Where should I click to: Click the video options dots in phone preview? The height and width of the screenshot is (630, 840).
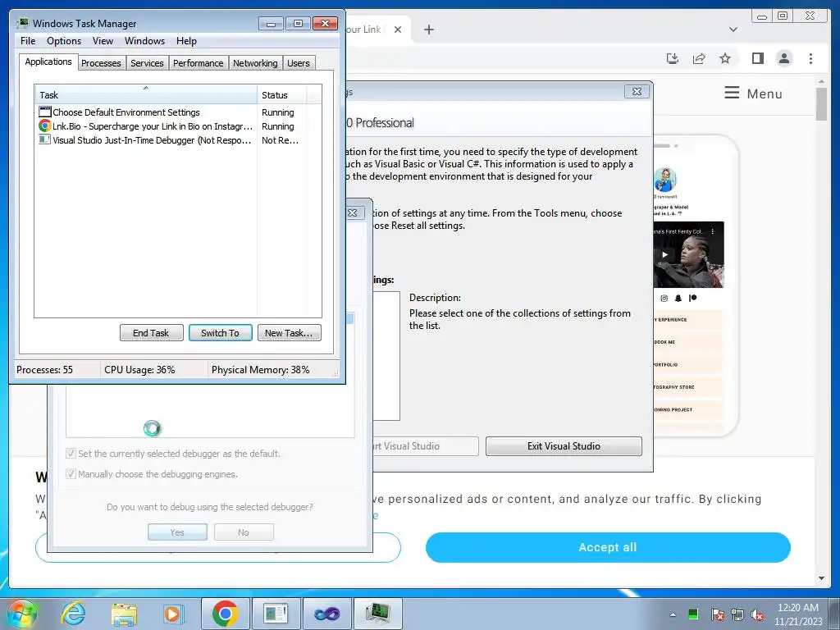[x=713, y=231]
